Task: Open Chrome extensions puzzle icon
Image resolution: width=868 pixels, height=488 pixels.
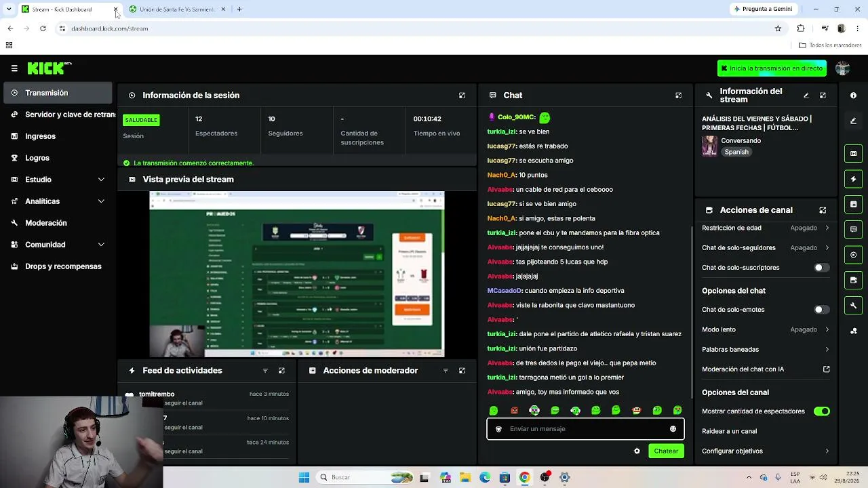Action: (x=801, y=28)
